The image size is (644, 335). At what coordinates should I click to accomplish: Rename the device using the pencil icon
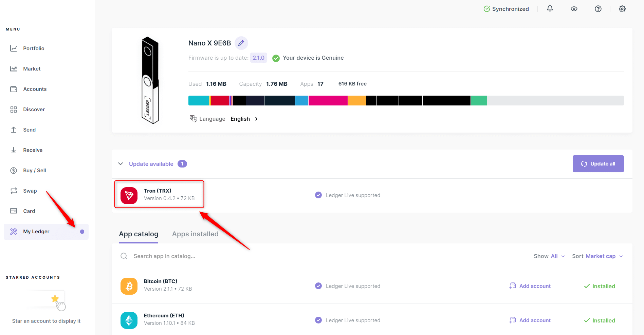pos(241,43)
